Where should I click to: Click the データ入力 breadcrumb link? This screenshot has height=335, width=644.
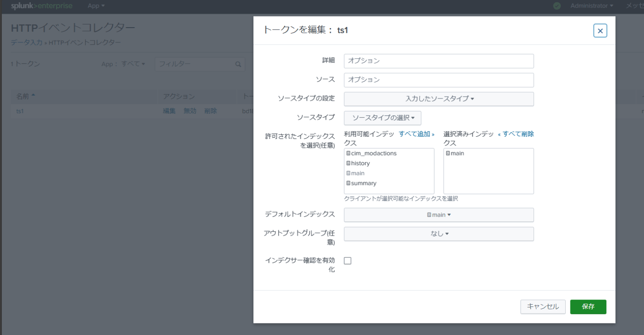(27, 43)
